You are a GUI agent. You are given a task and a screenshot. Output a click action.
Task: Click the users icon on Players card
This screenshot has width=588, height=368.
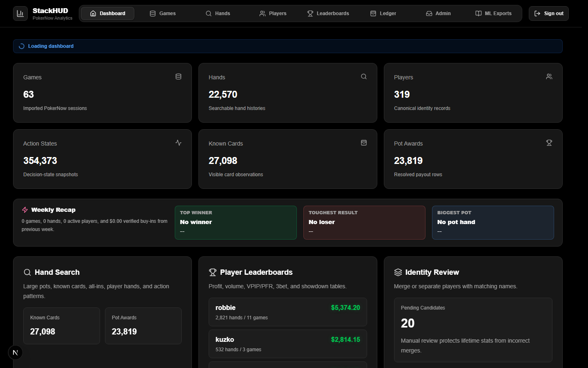tap(549, 76)
